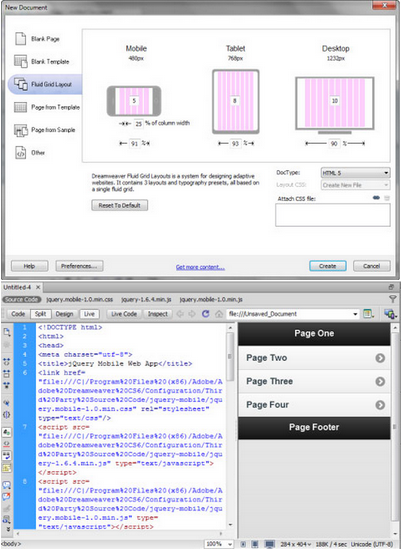Screen dimensions: 404x549
Task: Click the Select Parent Tag icon
Action: 7,403
